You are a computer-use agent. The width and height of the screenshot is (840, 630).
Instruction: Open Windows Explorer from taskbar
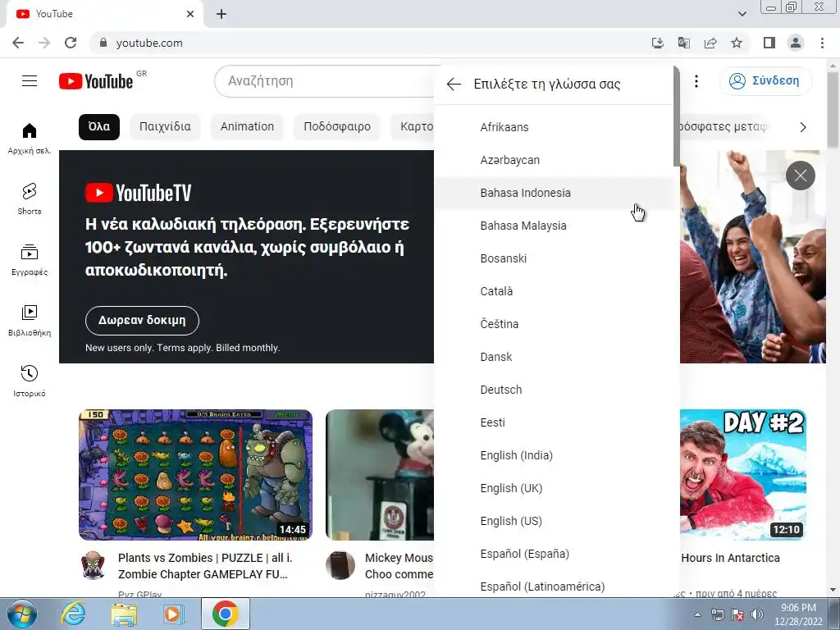(x=124, y=614)
